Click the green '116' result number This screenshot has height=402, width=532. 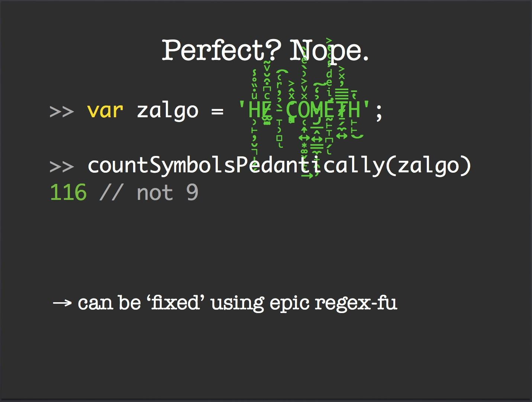pos(68,193)
